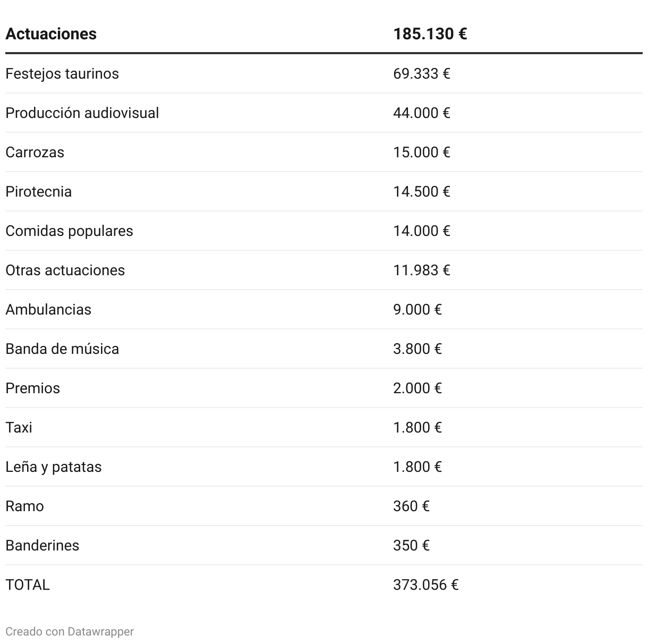
Task: Click the 14.500 € amount
Action: pos(421,191)
